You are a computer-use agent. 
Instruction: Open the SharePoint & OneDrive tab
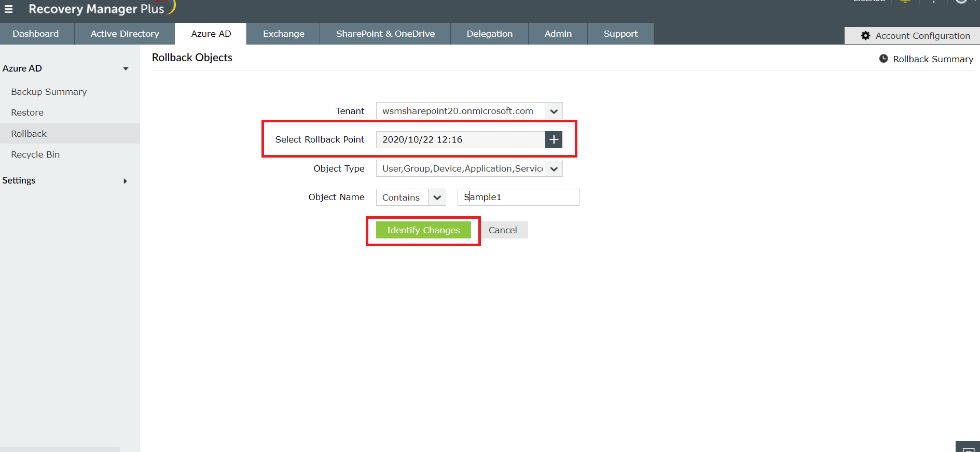coord(385,34)
